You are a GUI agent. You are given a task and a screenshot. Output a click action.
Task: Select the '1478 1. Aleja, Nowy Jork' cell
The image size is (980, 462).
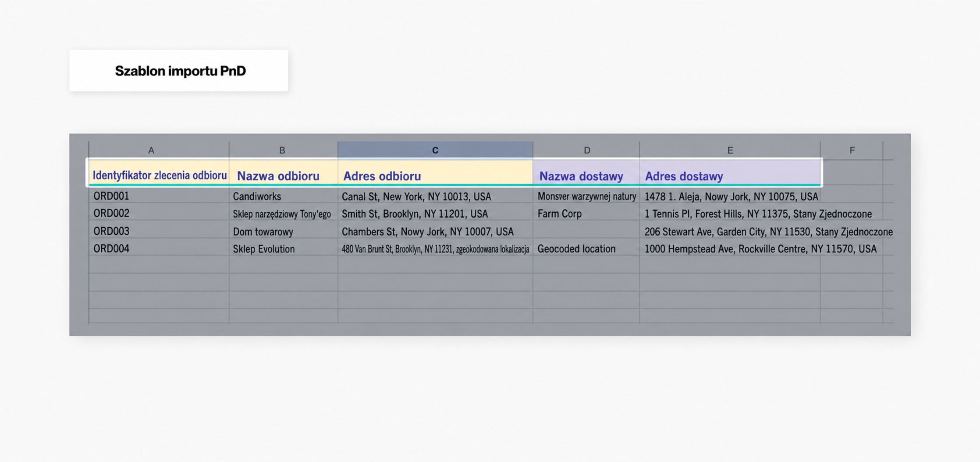point(730,195)
